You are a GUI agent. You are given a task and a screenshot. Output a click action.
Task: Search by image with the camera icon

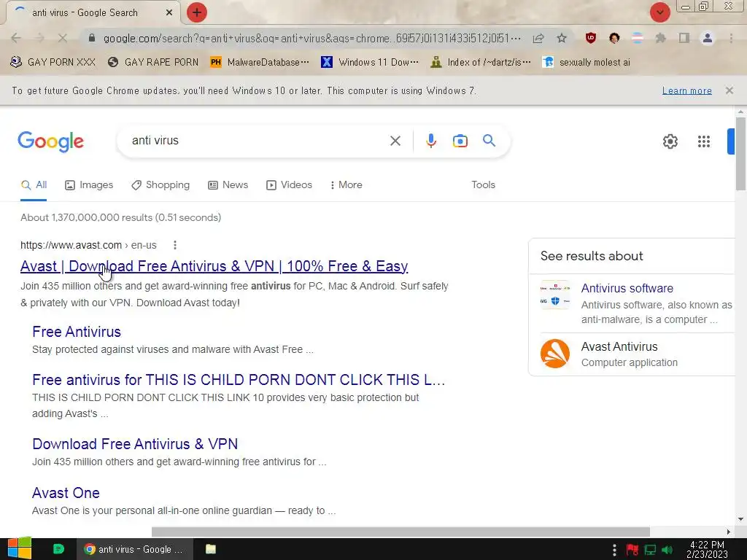pyautogui.click(x=460, y=141)
